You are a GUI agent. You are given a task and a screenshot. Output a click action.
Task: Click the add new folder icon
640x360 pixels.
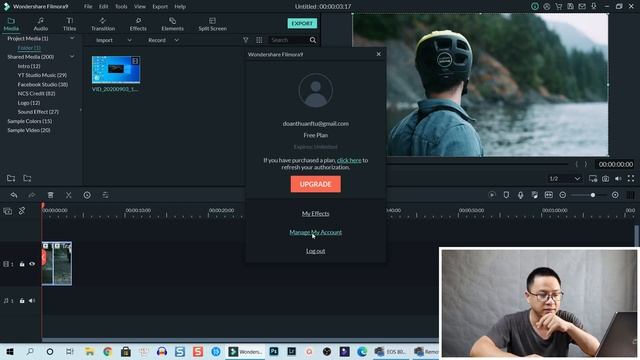[x=11, y=178]
